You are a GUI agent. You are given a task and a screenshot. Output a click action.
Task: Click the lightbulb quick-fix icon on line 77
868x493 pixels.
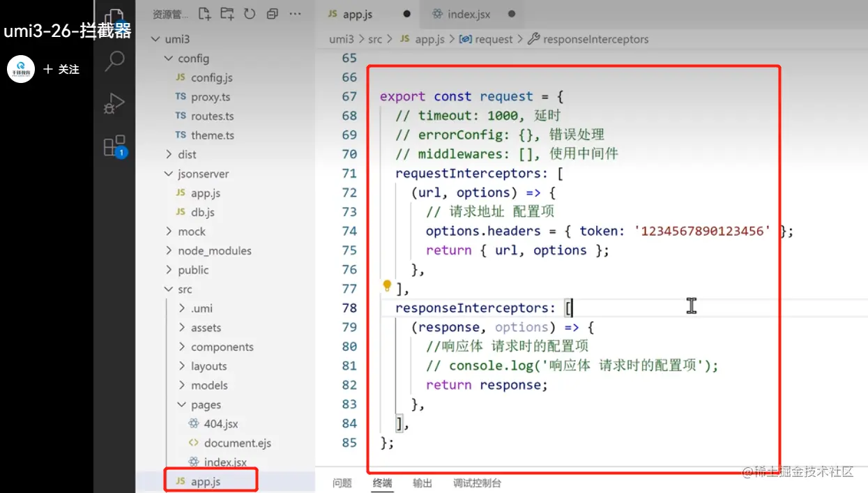point(388,285)
